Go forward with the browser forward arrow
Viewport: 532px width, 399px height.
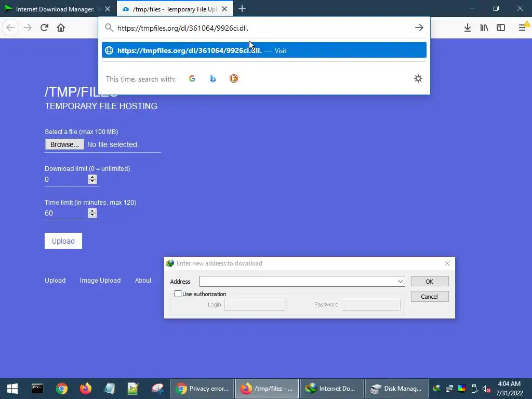click(x=28, y=28)
